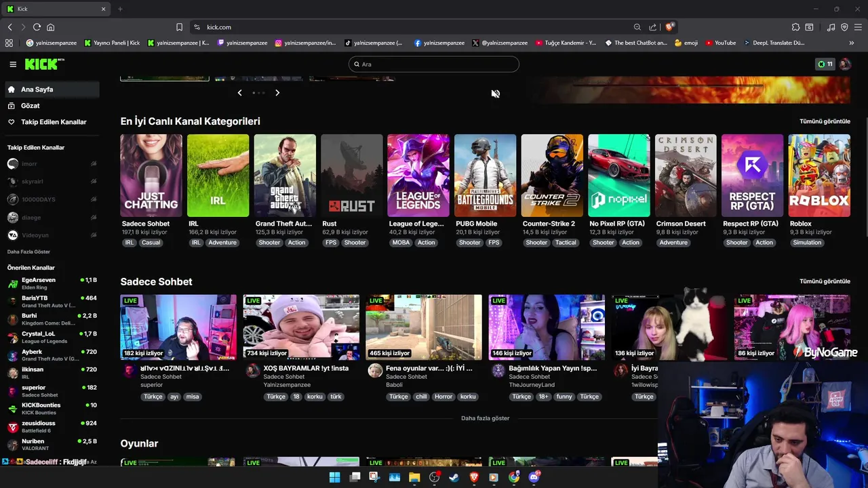
Task: Reload the browser page
Action: click(x=37, y=27)
